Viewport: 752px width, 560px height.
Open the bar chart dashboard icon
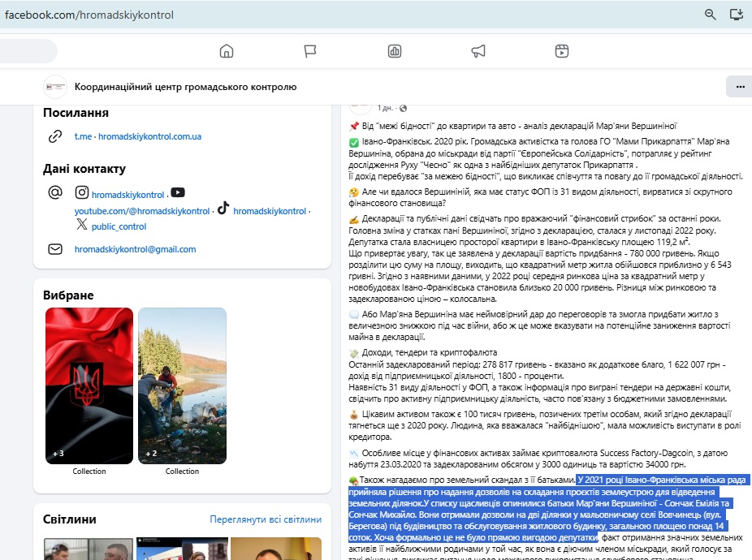pos(395,51)
